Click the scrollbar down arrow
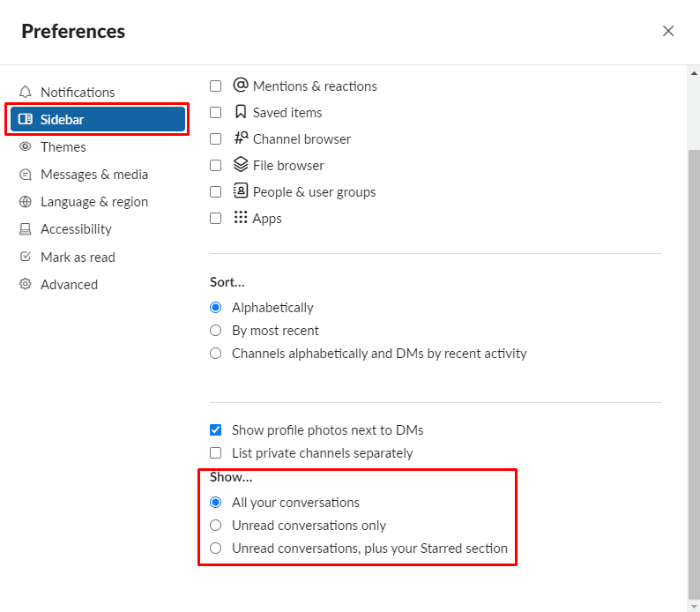Image resolution: width=700 pixels, height=612 pixels. 694,606
